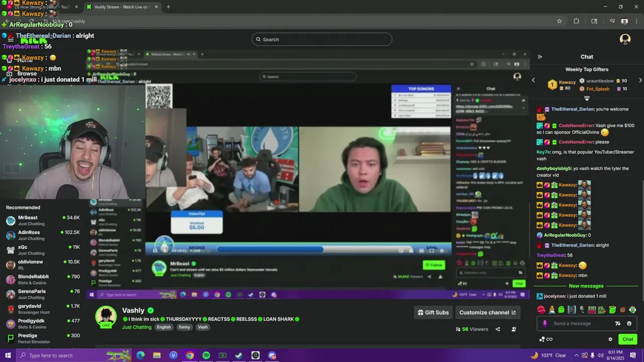Open AdinRoss recommended channel

point(43,235)
